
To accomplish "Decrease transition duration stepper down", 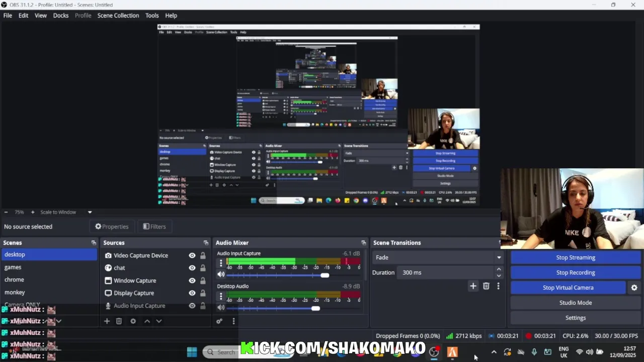I will pyautogui.click(x=499, y=276).
